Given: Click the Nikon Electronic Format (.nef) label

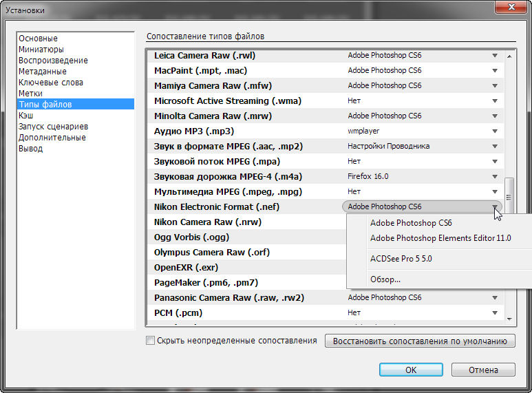Looking at the screenshot, I should [x=217, y=207].
